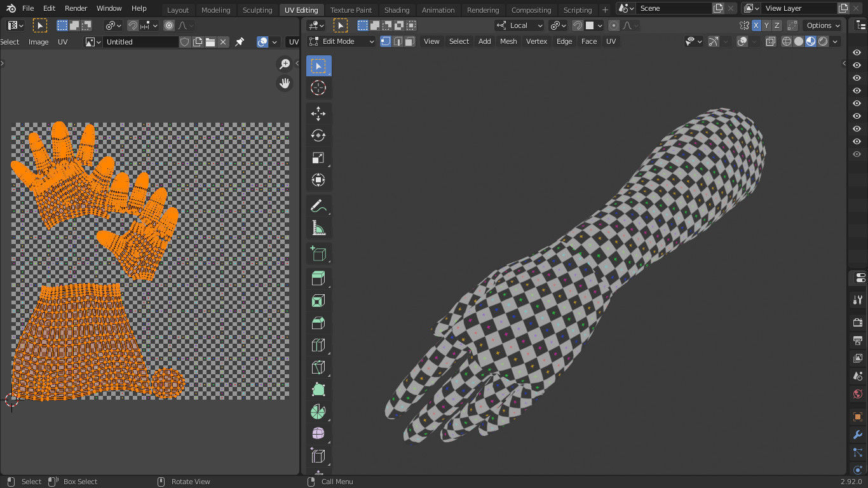Open the Tool properties tab
The width and height of the screenshot is (868, 488).
857,299
